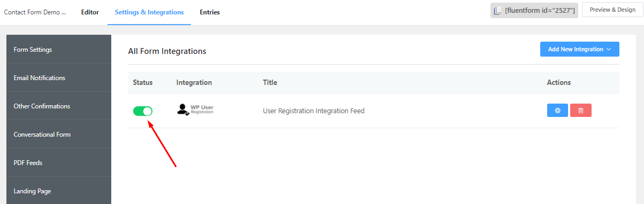Open Preview & Design
This screenshot has width=644, height=204.
[612, 10]
